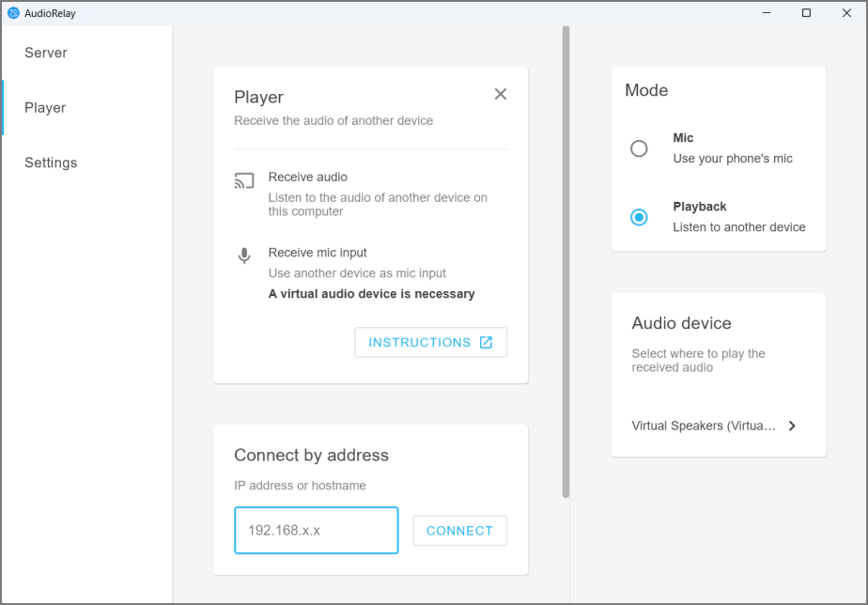Click the Receive audio cast icon
868x605 pixels.
244,180
